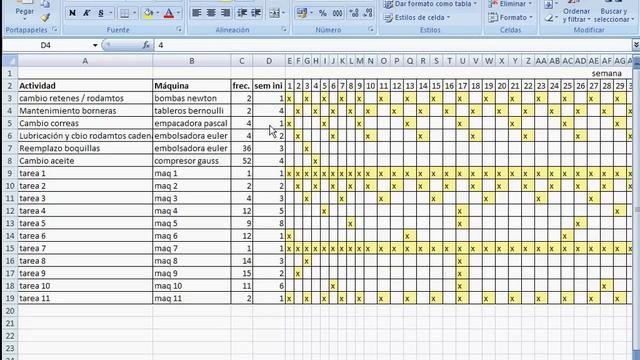Open borders dropdown arrow
Image resolution: width=640 pixels, height=360 pixels.
pos(134,13)
